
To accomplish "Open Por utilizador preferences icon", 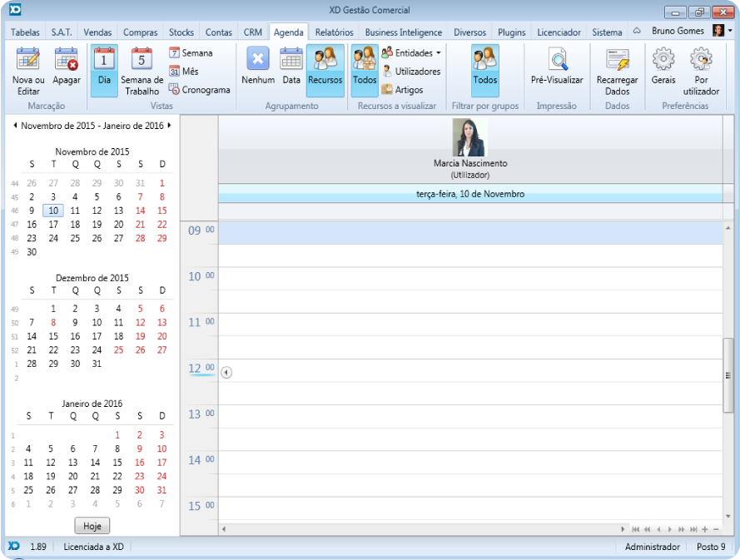I will pos(701,60).
